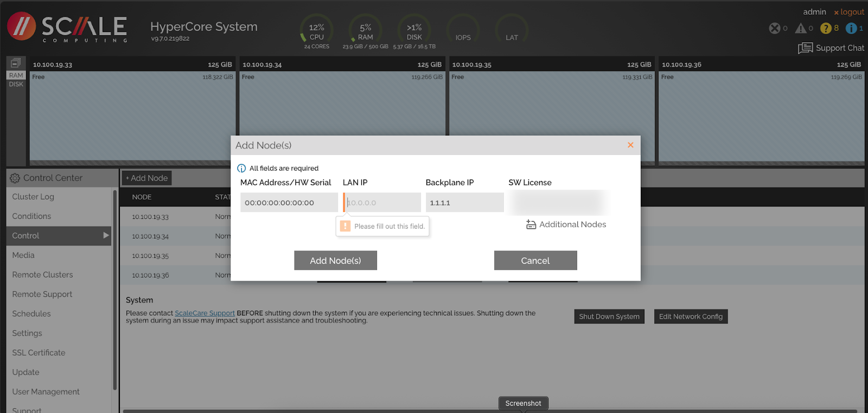This screenshot has width=868, height=413.
Task: Open Schedules section
Action: pos(31,314)
